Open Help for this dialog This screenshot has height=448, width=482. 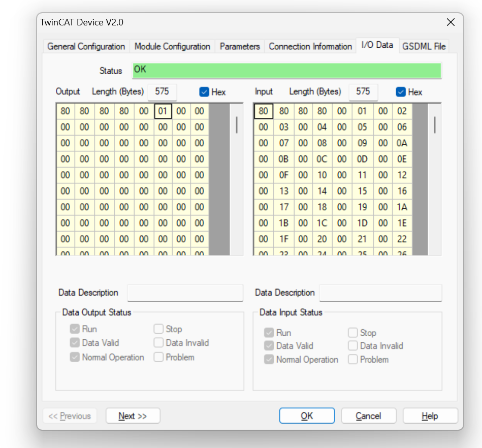coord(430,416)
